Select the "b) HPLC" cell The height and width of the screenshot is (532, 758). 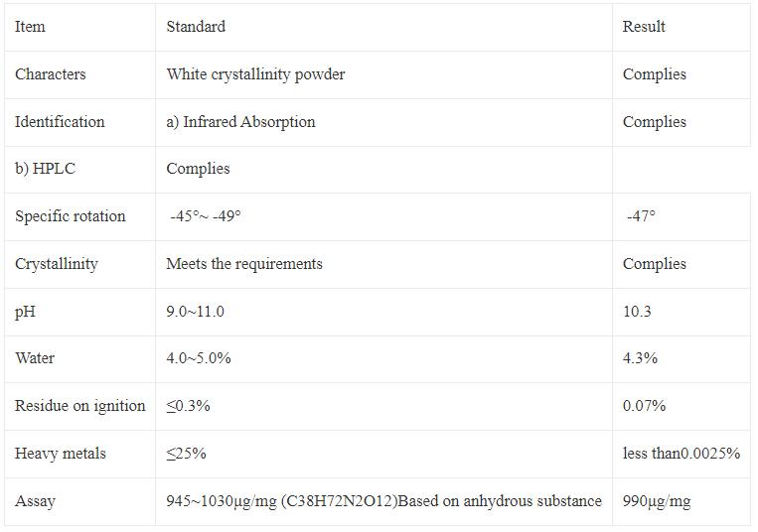pyautogui.click(x=45, y=169)
